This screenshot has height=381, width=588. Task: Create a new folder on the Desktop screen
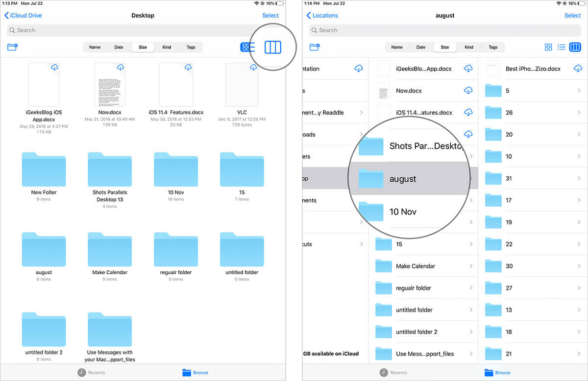pos(12,47)
